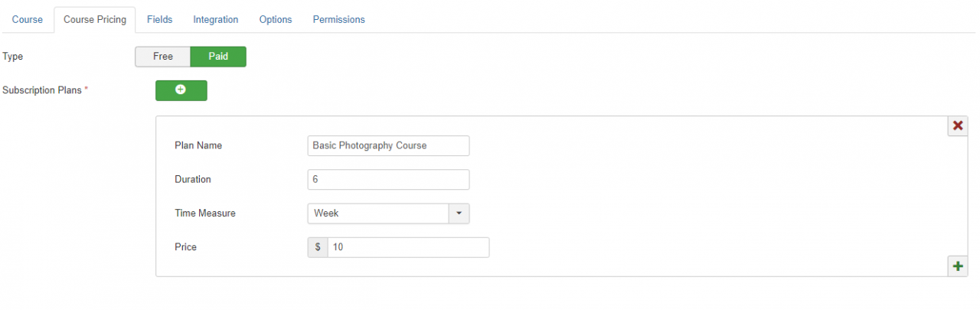Click the Time Measure label

tap(205, 214)
